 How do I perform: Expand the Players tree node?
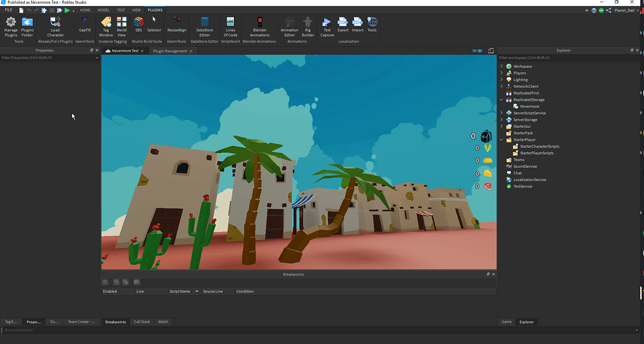[x=502, y=73]
